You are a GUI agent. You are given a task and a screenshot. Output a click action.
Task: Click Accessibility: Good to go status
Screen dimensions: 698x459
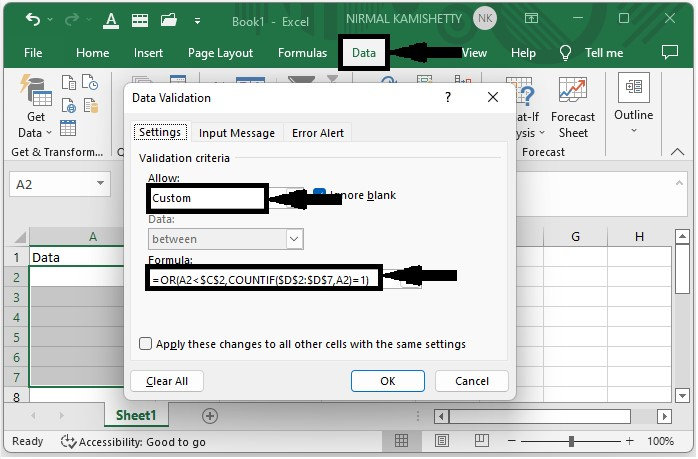tap(133, 442)
